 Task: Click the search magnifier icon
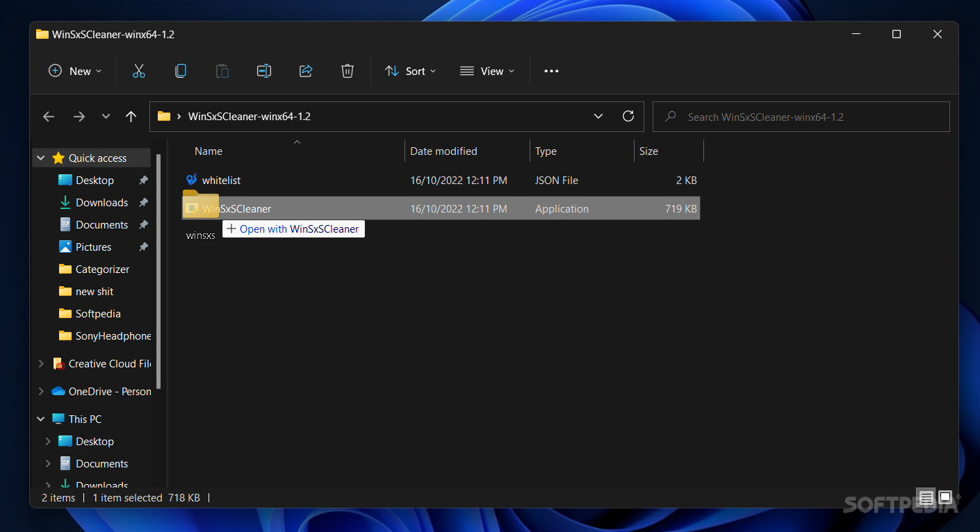[x=671, y=117]
